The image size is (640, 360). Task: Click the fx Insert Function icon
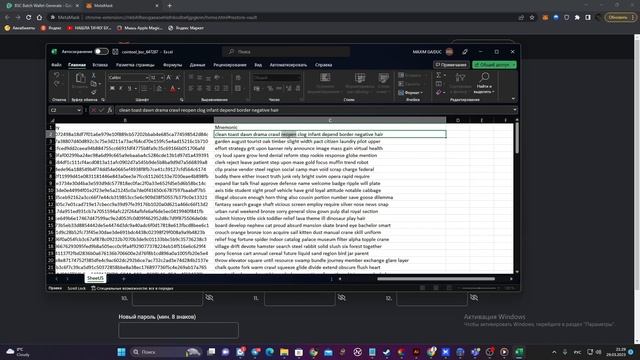(109, 110)
